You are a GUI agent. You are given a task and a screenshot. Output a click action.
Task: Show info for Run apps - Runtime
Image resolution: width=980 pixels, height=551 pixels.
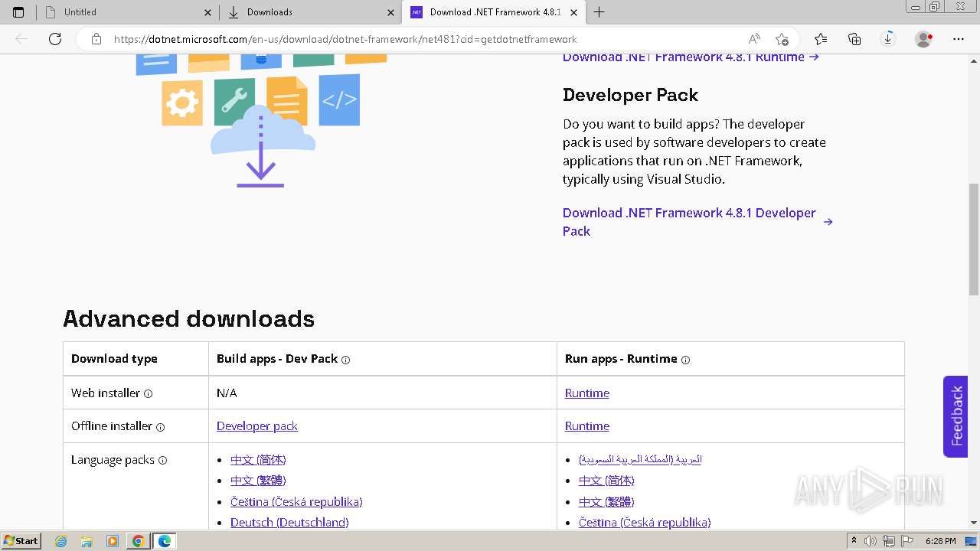pyautogui.click(x=685, y=360)
